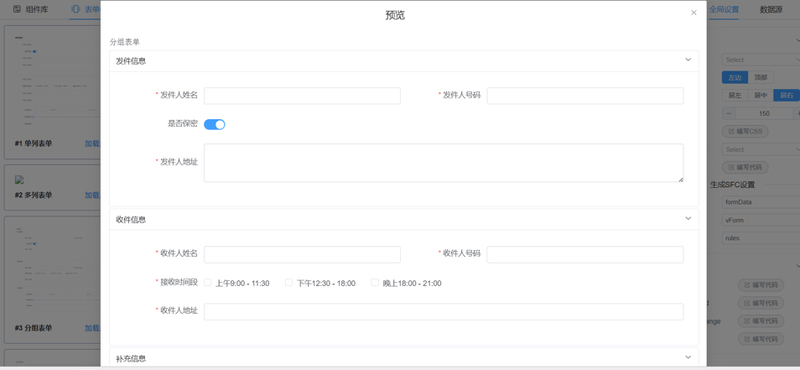Select 居右 alignment option
This screenshot has height=370, width=800.
[x=786, y=95]
